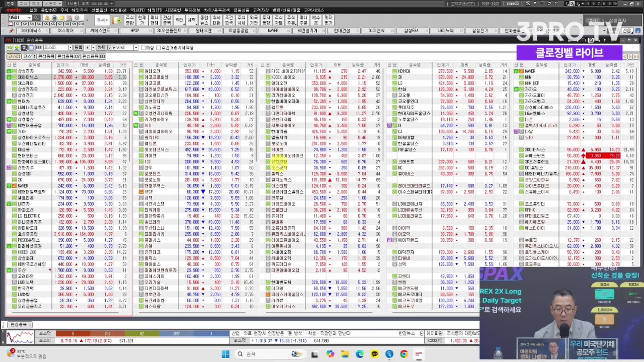This screenshot has height=362, width=644.
Task: Click the printer icon in top toolbar
Action: click(54, 17)
